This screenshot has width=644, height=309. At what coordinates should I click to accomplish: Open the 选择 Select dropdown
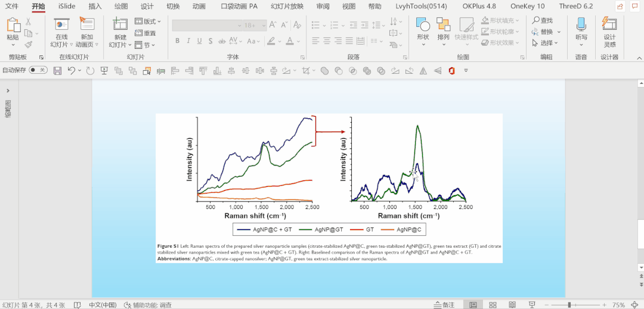pyautogui.click(x=545, y=43)
